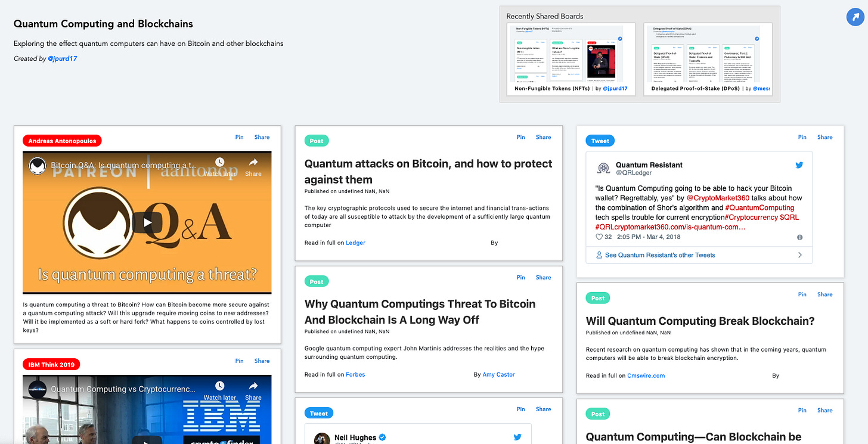
Task: Pin the Andreas Antonopoulos card
Action: [239, 137]
